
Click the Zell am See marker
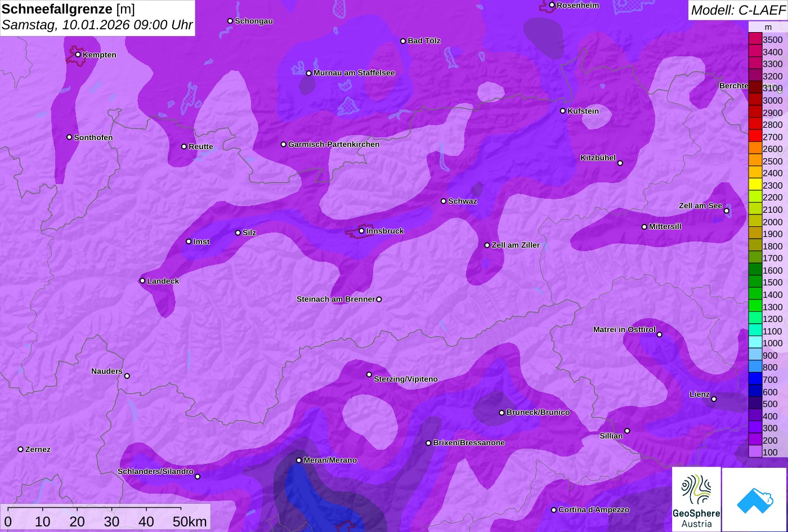click(x=727, y=211)
